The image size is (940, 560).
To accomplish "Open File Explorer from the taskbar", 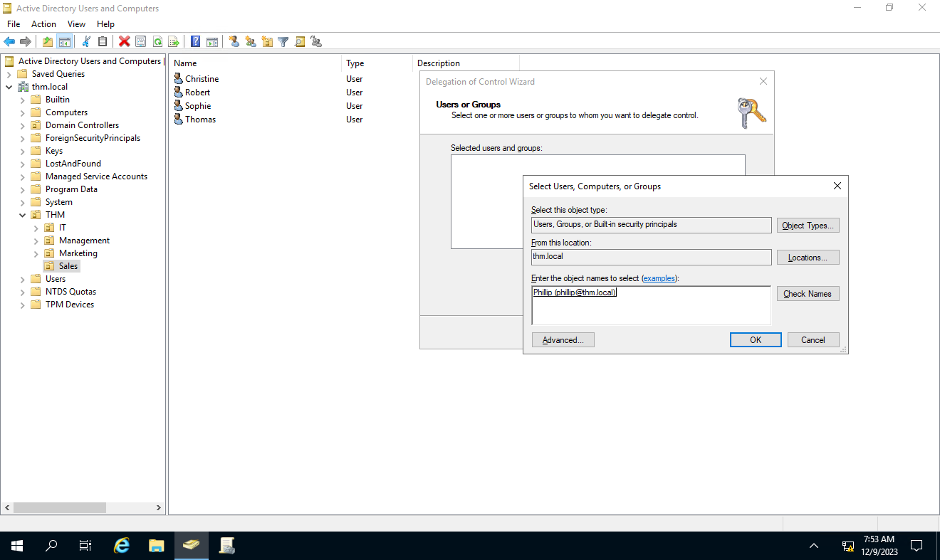I will tap(157, 546).
